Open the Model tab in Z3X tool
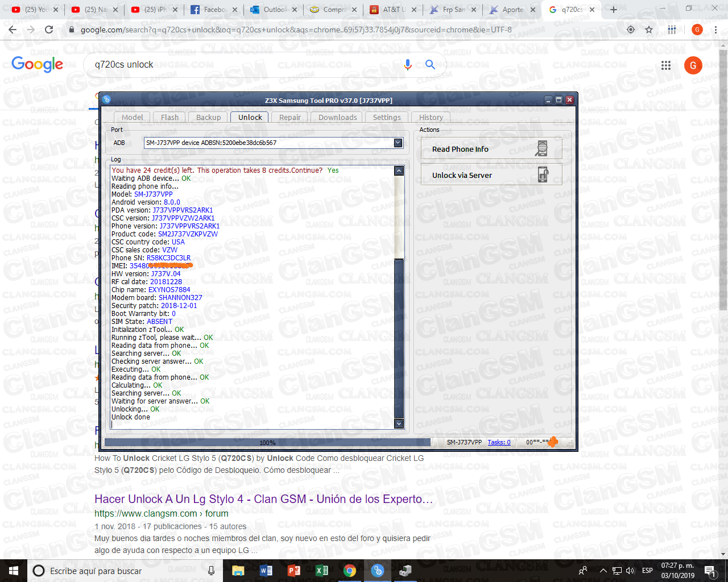The image size is (728, 582). pos(132,117)
